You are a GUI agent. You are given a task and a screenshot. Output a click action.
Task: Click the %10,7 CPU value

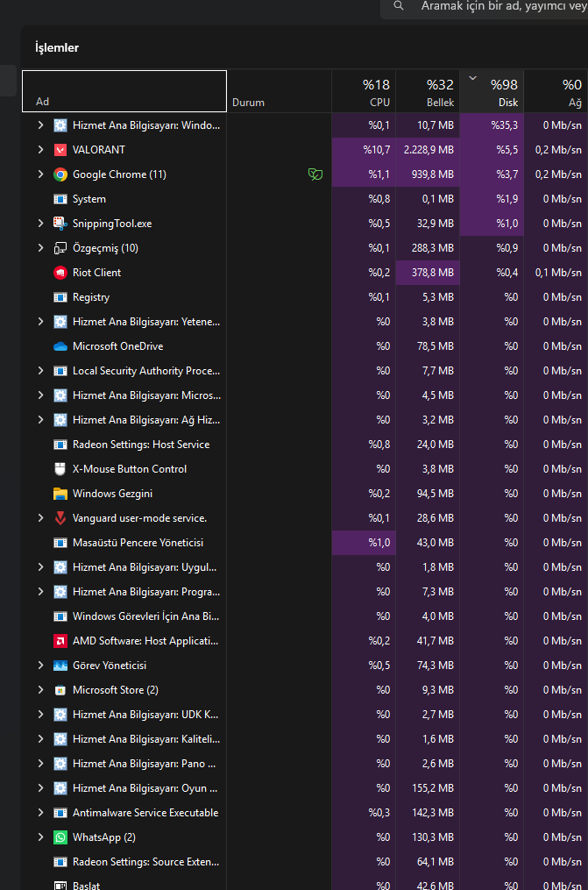(364, 150)
